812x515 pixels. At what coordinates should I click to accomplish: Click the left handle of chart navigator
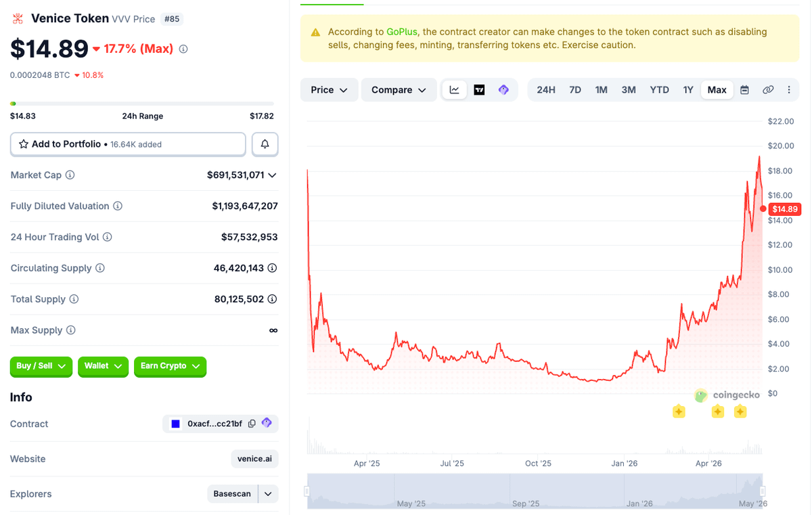click(307, 491)
